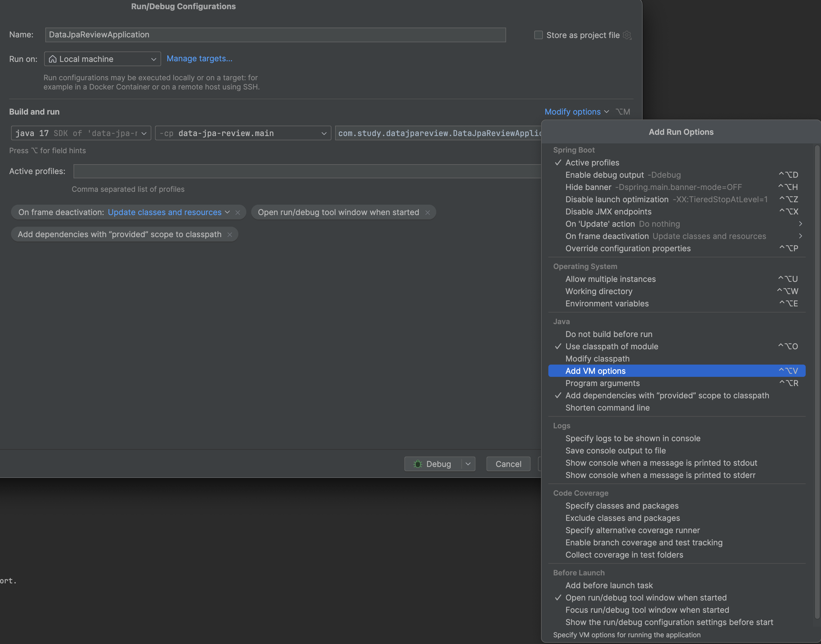
Task: Choose Exclude classes and packages option
Action: [x=677, y=518]
